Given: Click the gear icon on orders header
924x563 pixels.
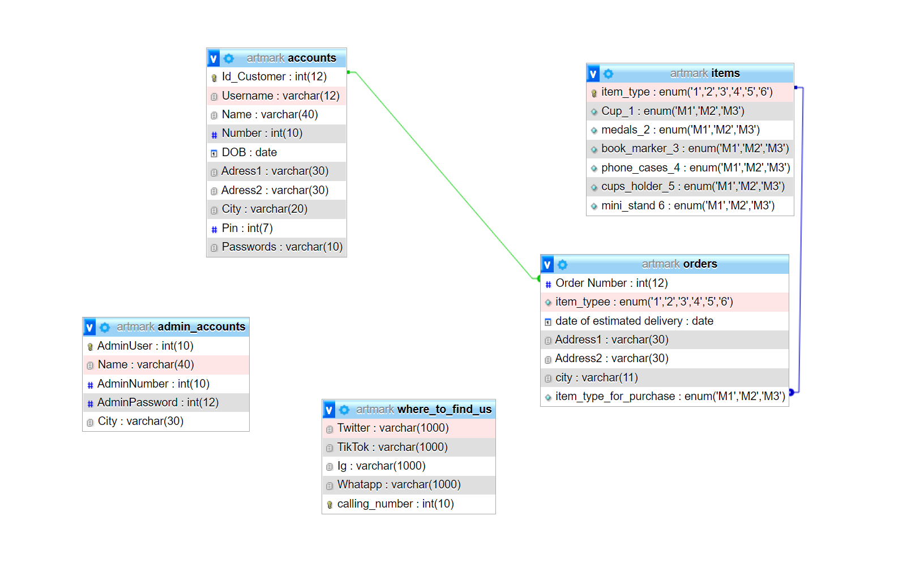Looking at the screenshot, I should click(562, 264).
